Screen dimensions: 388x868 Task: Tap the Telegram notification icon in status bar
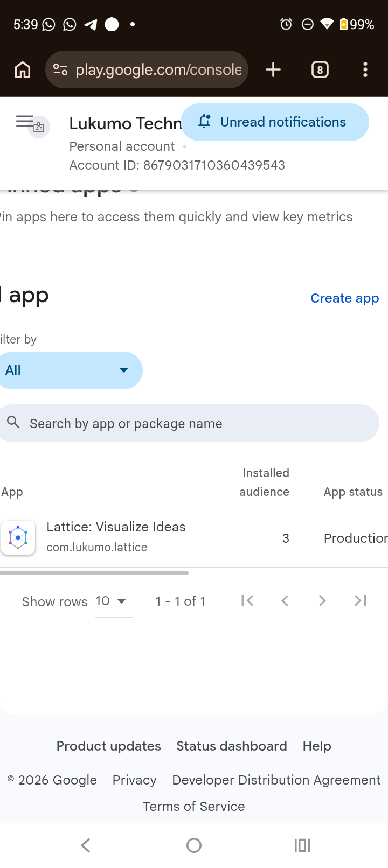(91, 24)
